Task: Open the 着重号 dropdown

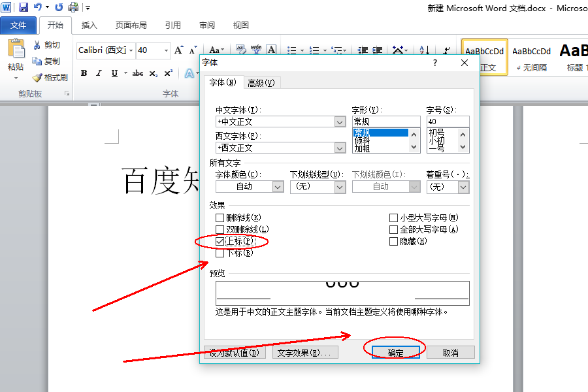Action: pos(463,187)
